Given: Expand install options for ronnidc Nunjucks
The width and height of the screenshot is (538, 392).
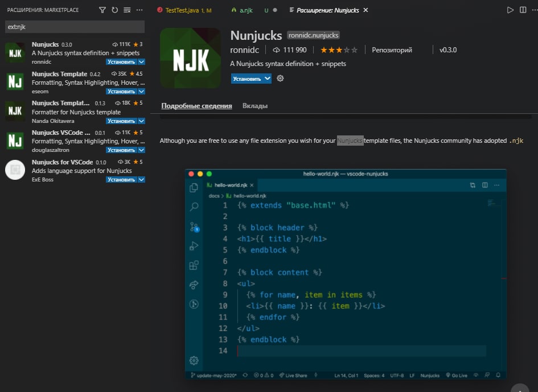Looking at the screenshot, I should click(141, 62).
